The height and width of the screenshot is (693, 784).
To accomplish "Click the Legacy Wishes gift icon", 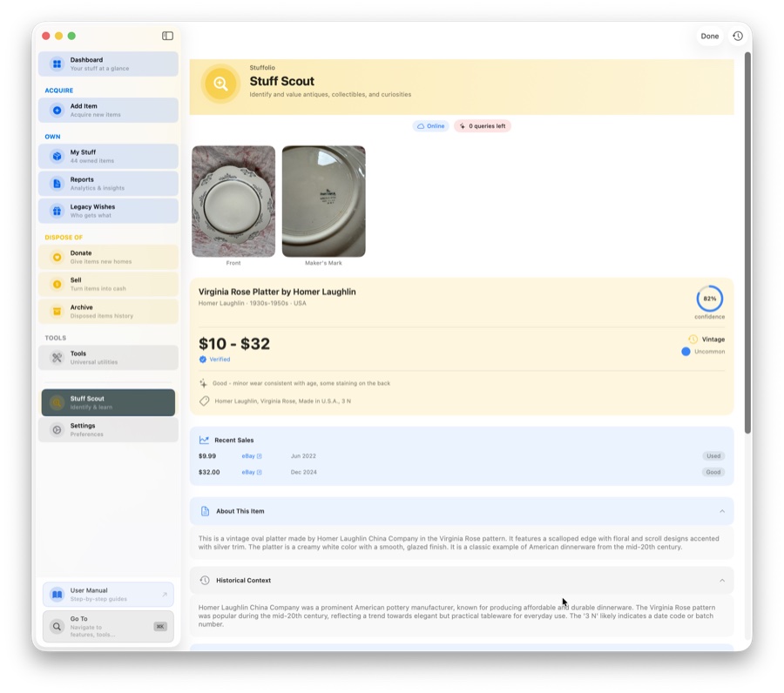I will click(x=57, y=211).
